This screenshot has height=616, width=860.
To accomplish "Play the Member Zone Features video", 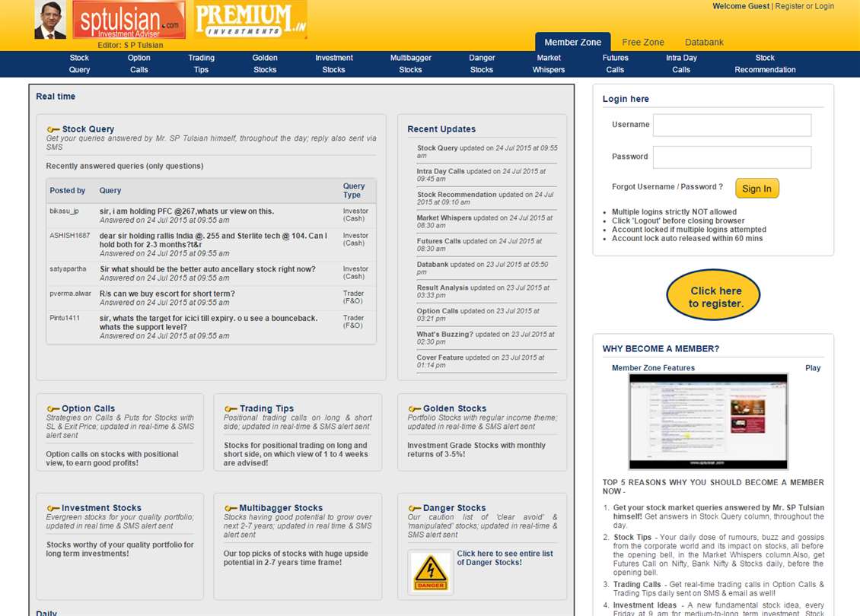I will [x=813, y=368].
